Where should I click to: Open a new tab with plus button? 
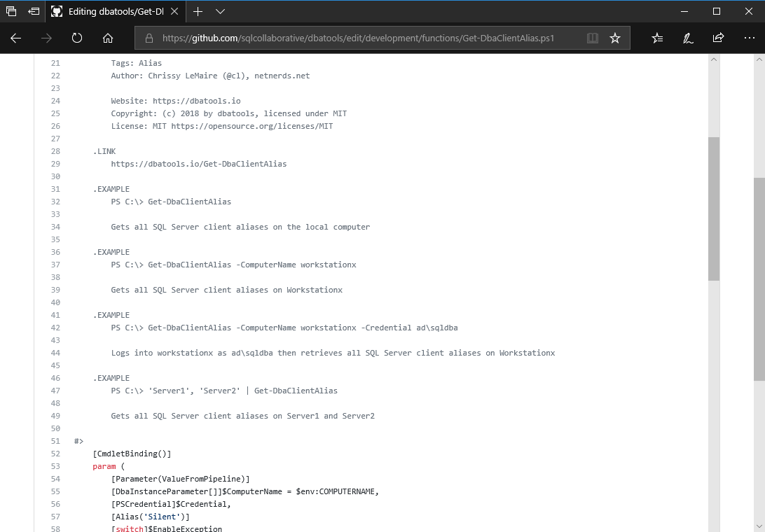click(198, 11)
